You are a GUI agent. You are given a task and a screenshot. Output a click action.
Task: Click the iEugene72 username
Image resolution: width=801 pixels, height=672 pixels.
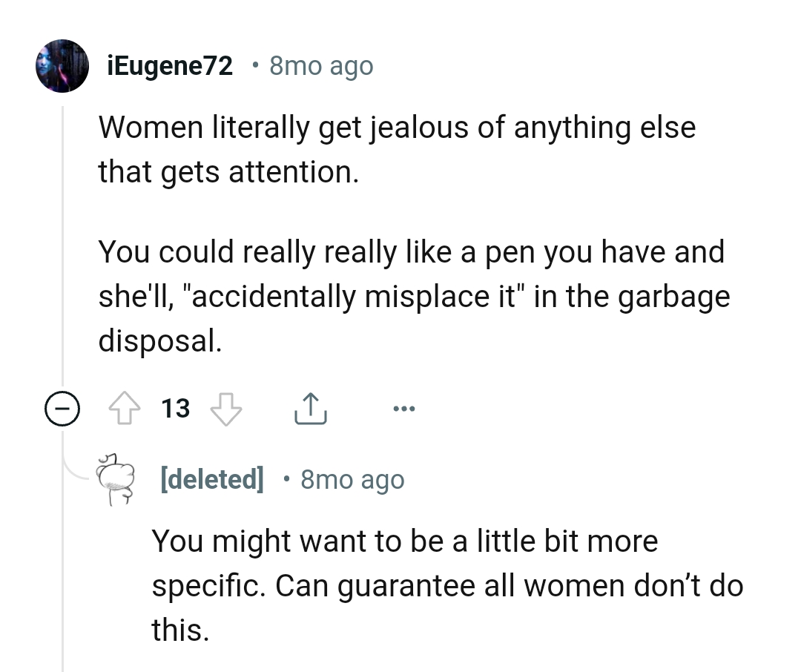[171, 67]
